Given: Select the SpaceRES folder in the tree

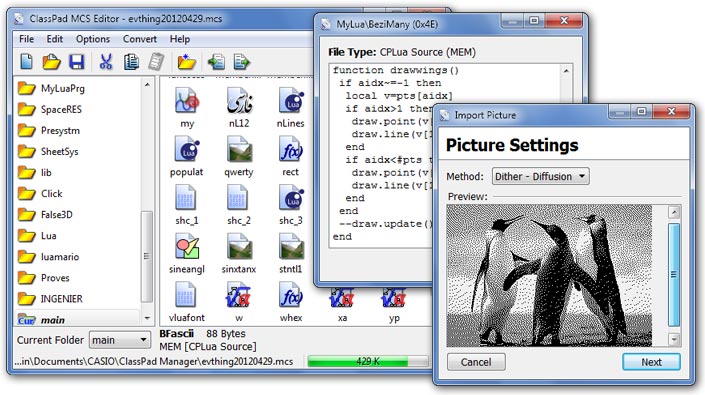Looking at the screenshot, I should pos(49,109).
